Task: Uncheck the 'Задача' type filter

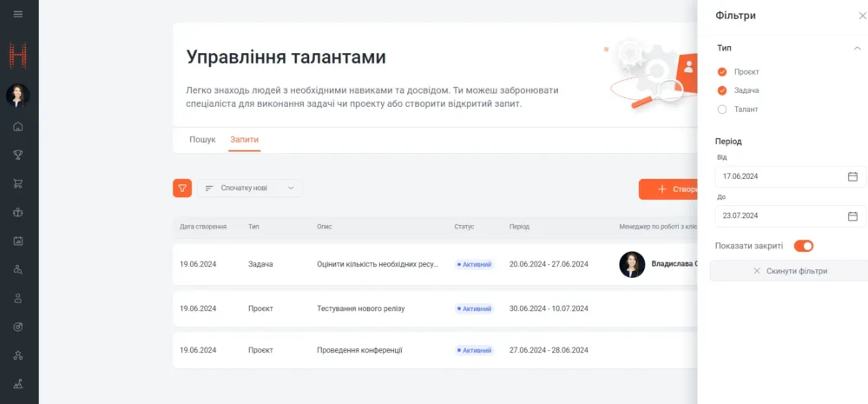Action: [x=722, y=90]
